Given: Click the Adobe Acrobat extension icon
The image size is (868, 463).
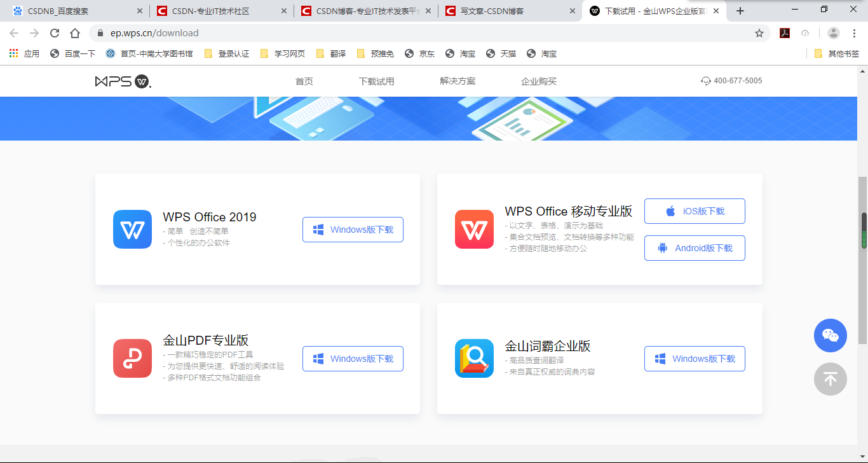Looking at the screenshot, I should (x=785, y=33).
